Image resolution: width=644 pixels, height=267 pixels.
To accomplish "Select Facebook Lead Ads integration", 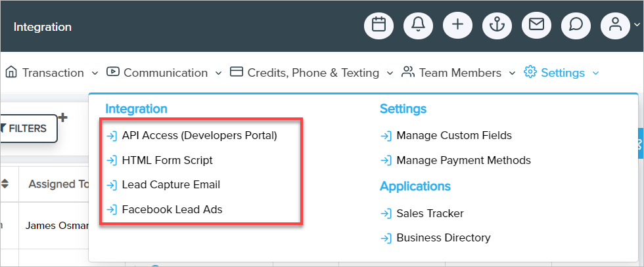I will pyautogui.click(x=172, y=210).
